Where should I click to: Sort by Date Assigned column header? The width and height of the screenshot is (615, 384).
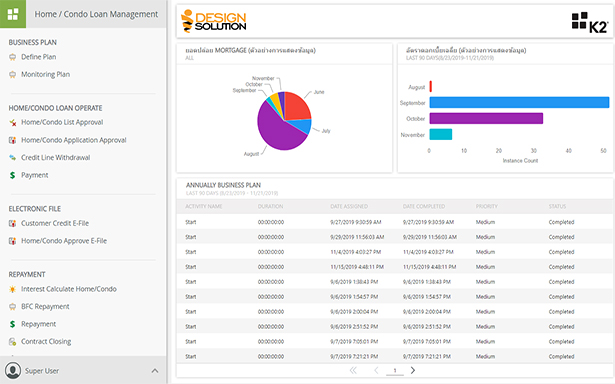(x=349, y=206)
